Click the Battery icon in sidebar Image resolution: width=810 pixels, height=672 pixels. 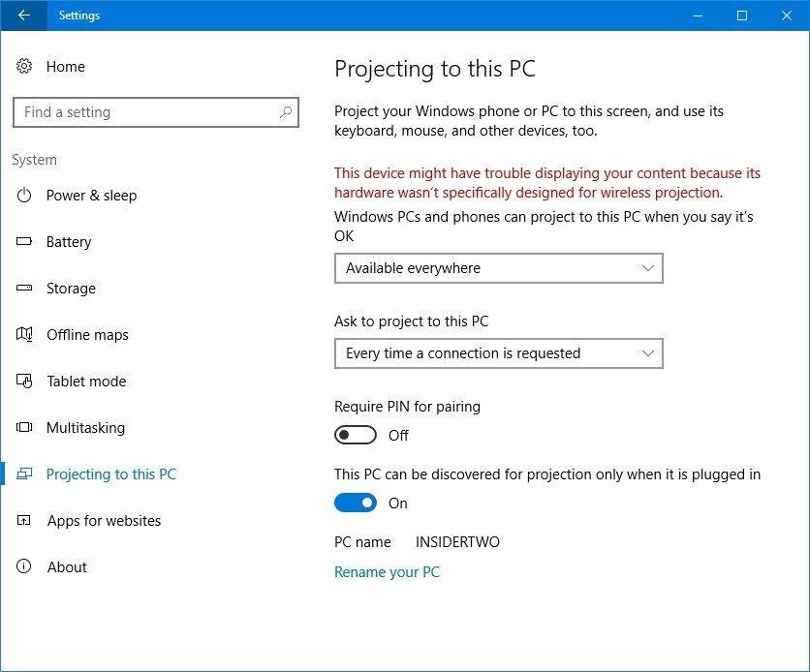coord(23,242)
